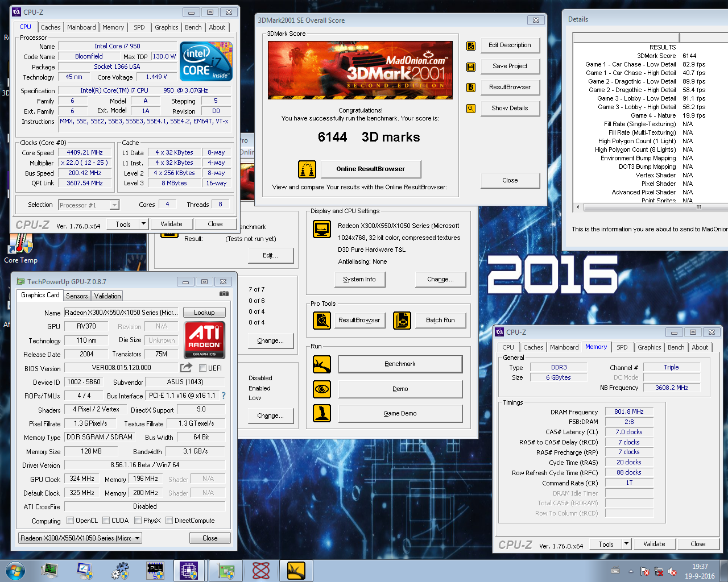Click the 3DMark2001 taskbar icon

296,571
